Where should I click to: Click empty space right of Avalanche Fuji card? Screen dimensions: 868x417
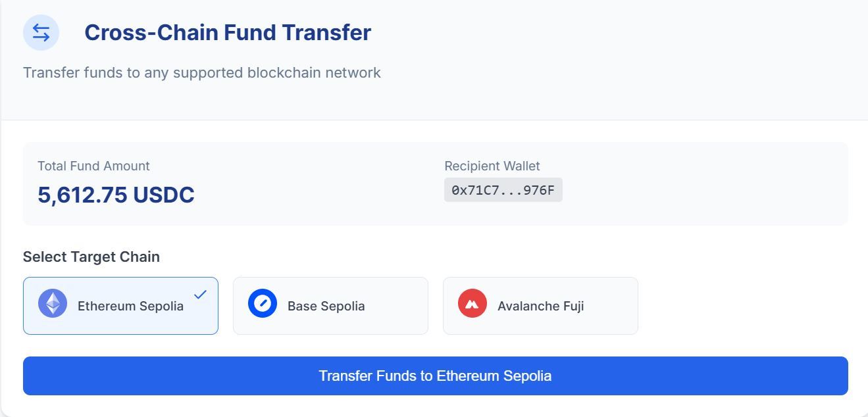(744, 306)
